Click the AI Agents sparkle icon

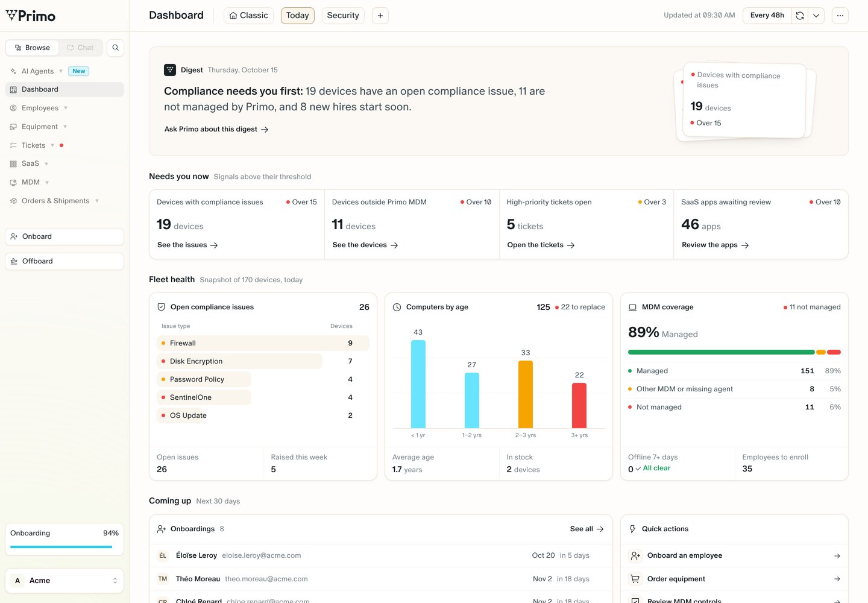tap(13, 71)
